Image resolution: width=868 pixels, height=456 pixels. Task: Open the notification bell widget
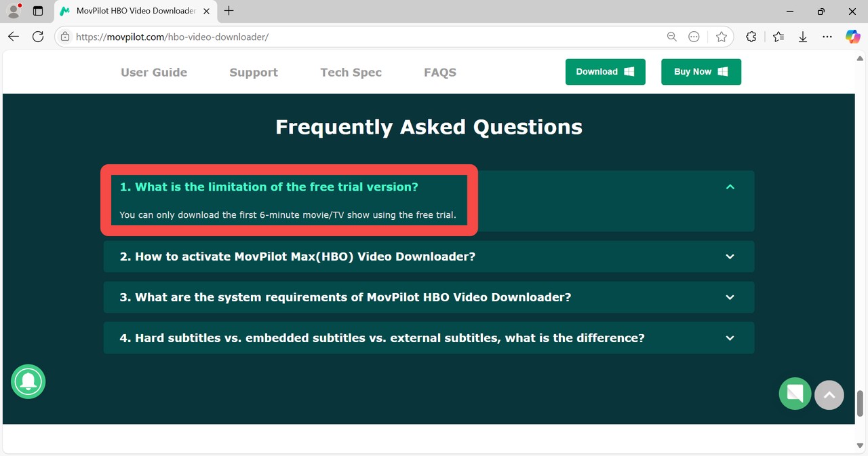pyautogui.click(x=28, y=381)
